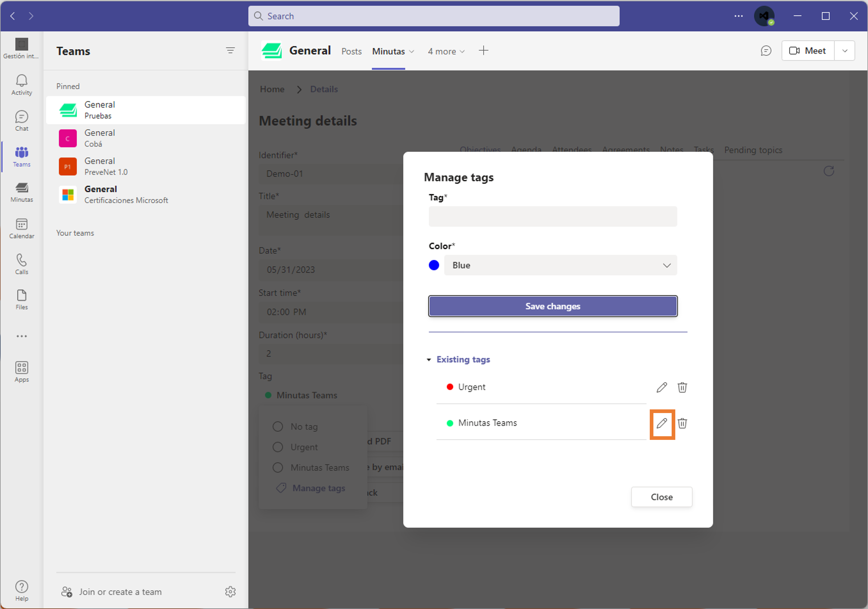
Task: Select the No tag radio option
Action: pyautogui.click(x=278, y=427)
